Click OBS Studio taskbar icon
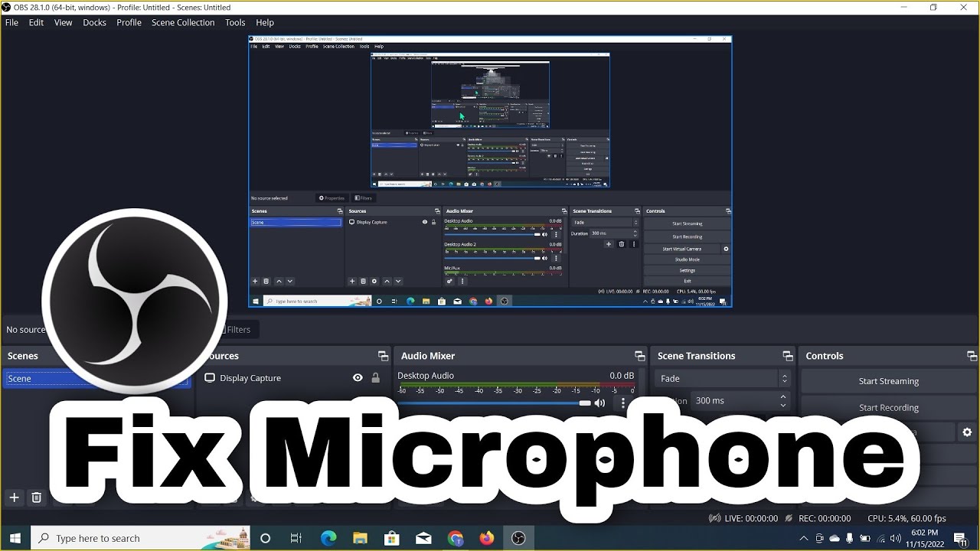980x551 pixels. [518, 538]
